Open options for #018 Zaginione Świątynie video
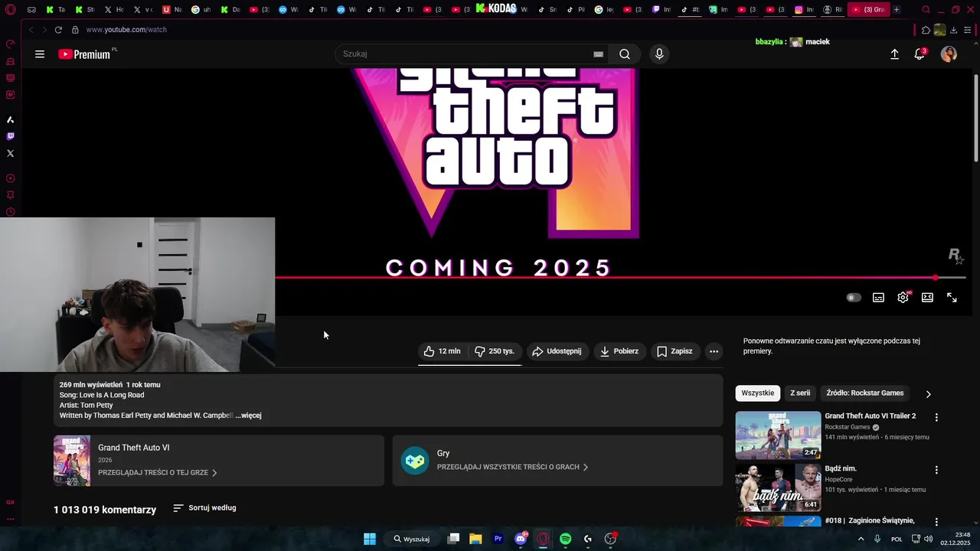The width and height of the screenshot is (980, 551). point(936,522)
